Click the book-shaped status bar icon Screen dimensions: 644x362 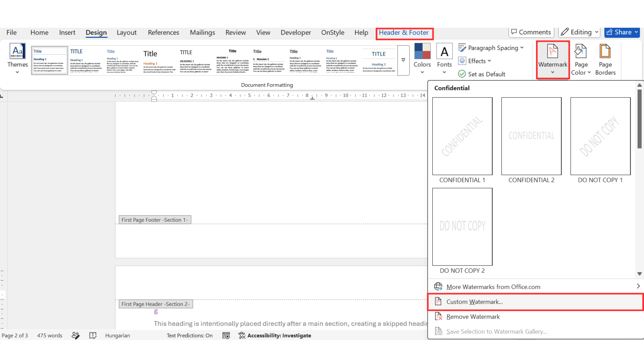(x=93, y=336)
